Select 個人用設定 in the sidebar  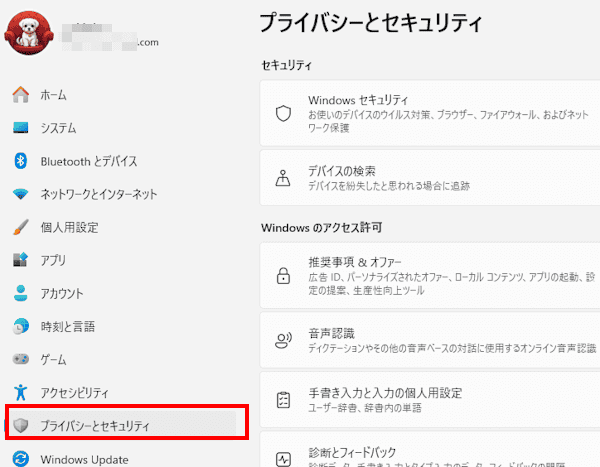click(70, 227)
